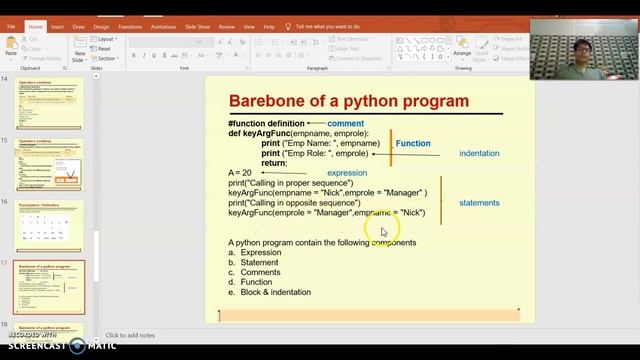This screenshot has height=360, width=640.
Task: Open Quick Styles gallery
Action: pyautogui.click(x=482, y=50)
